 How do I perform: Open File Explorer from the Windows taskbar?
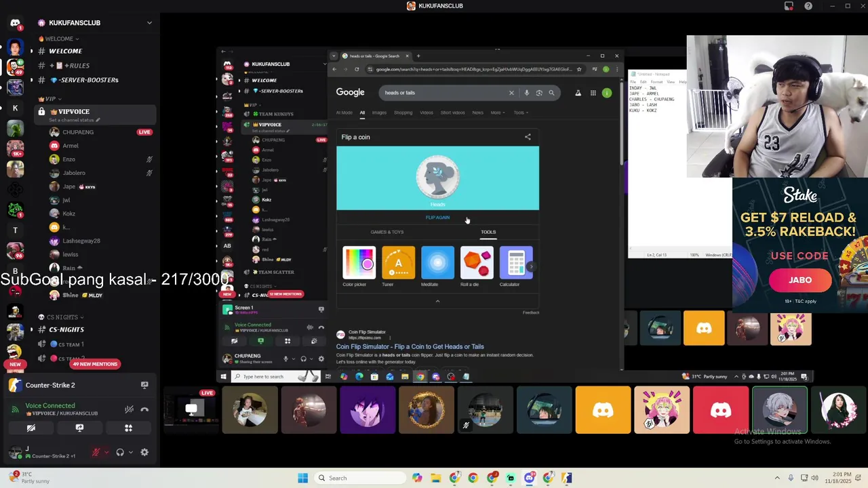(x=435, y=478)
